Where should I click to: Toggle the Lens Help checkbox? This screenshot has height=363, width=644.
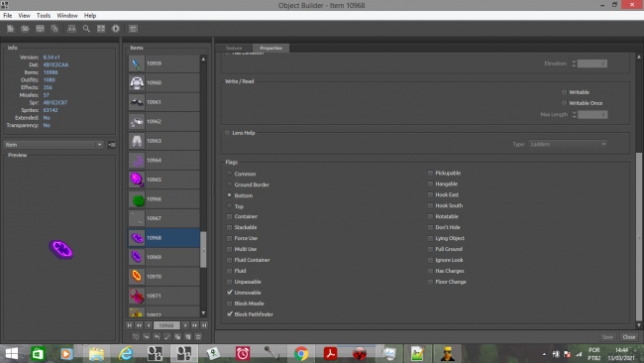(227, 133)
